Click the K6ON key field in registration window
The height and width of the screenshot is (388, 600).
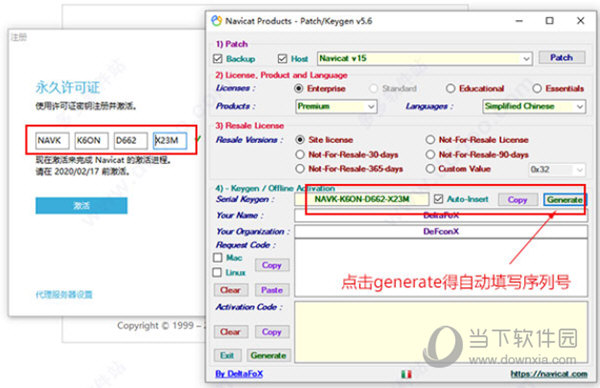91,140
